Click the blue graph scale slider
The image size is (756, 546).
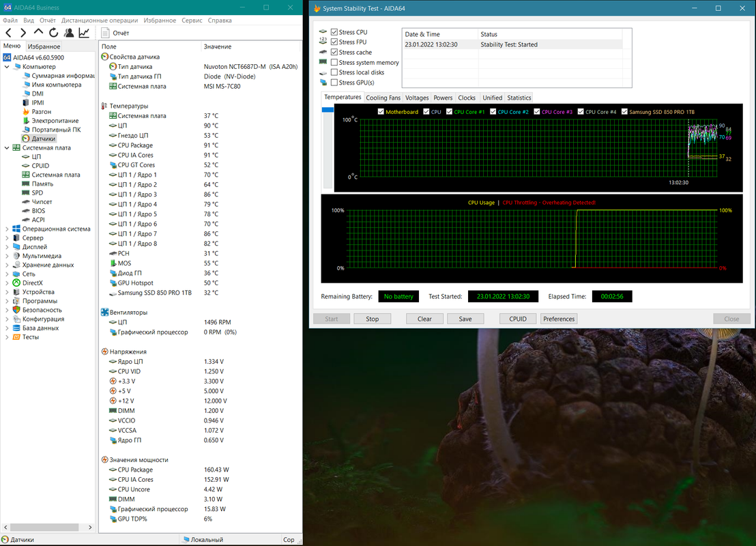328,110
